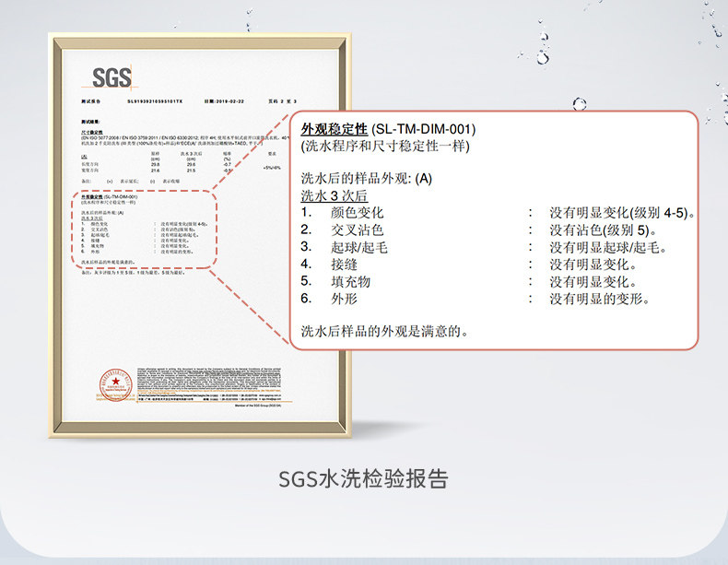Click '没有明显变化。' in the 填充物 row

[x=593, y=281]
